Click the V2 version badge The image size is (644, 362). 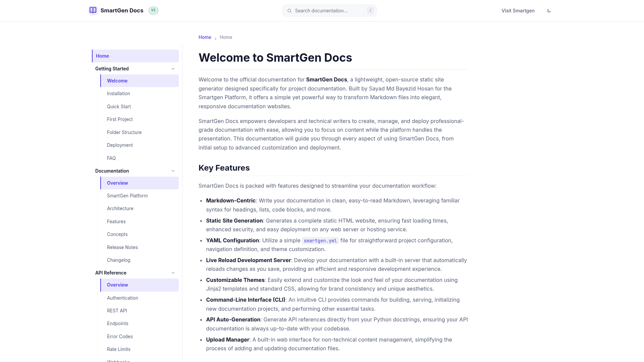[x=153, y=10]
